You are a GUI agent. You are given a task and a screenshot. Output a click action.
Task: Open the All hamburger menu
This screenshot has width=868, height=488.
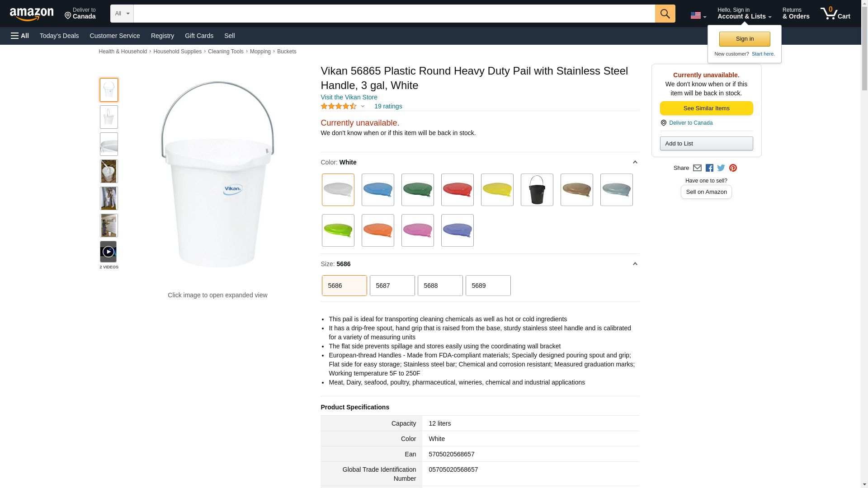(20, 36)
